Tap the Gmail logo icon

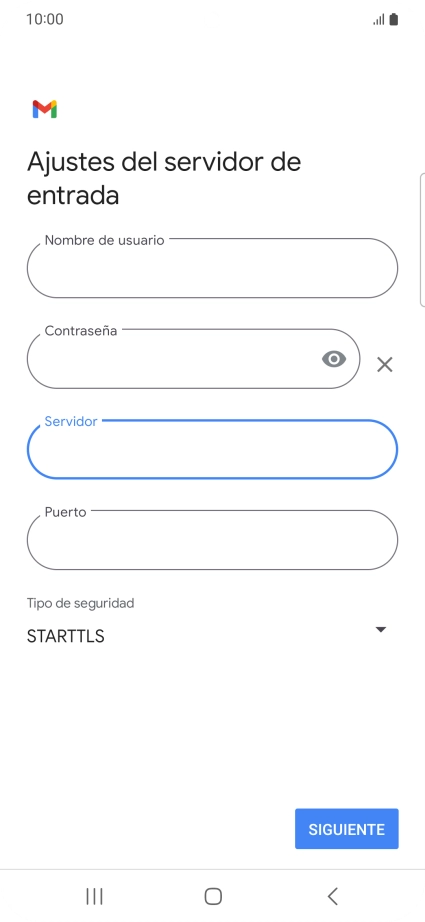click(x=45, y=109)
